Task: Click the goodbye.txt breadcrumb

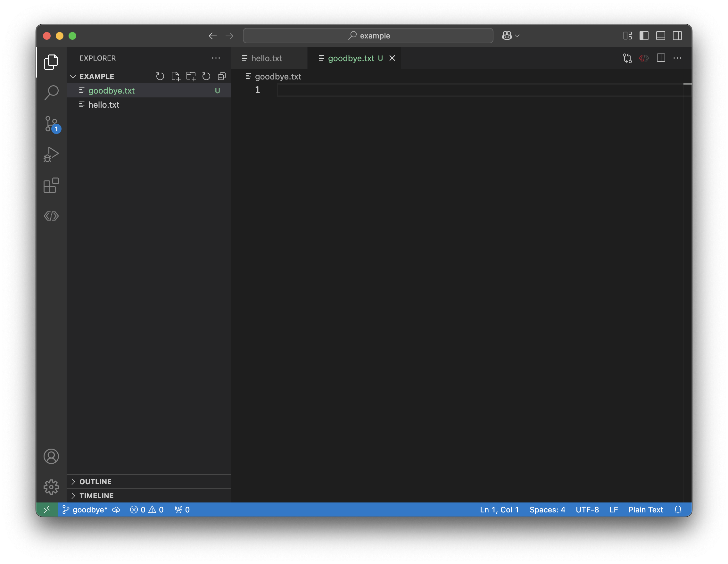Action: click(273, 77)
